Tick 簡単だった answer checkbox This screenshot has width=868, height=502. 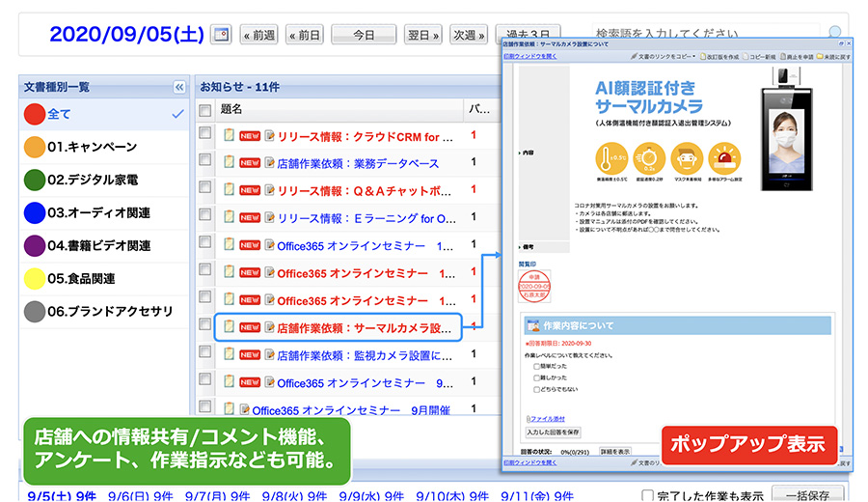click(536, 366)
